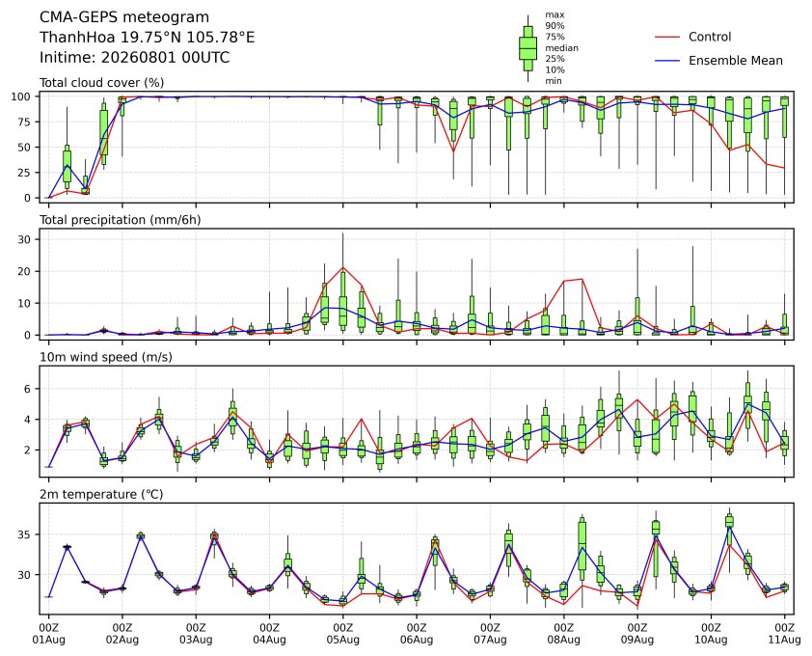Click the red Control legend line

(667, 38)
